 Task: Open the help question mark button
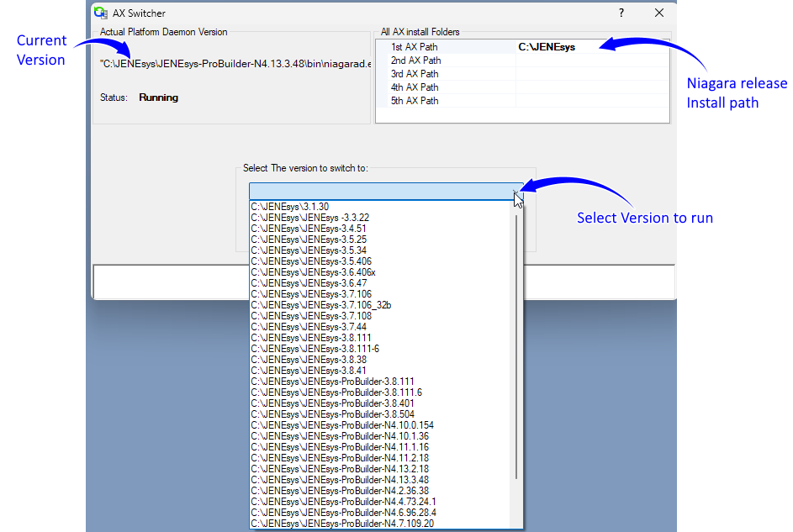(x=621, y=13)
